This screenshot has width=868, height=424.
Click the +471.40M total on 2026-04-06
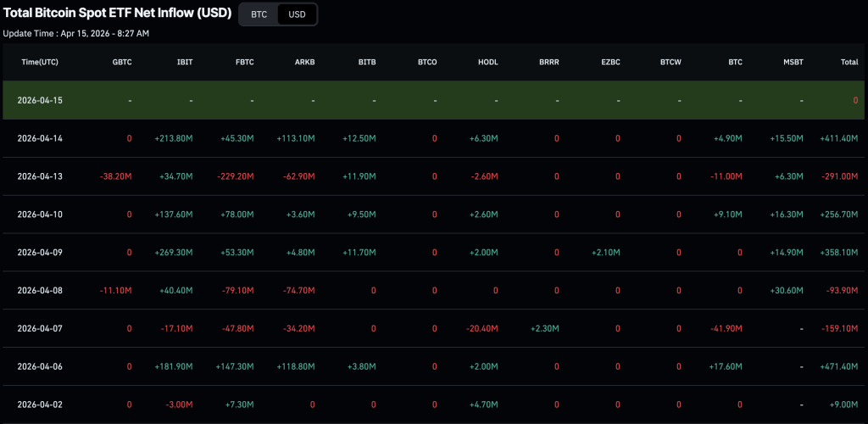(x=838, y=367)
